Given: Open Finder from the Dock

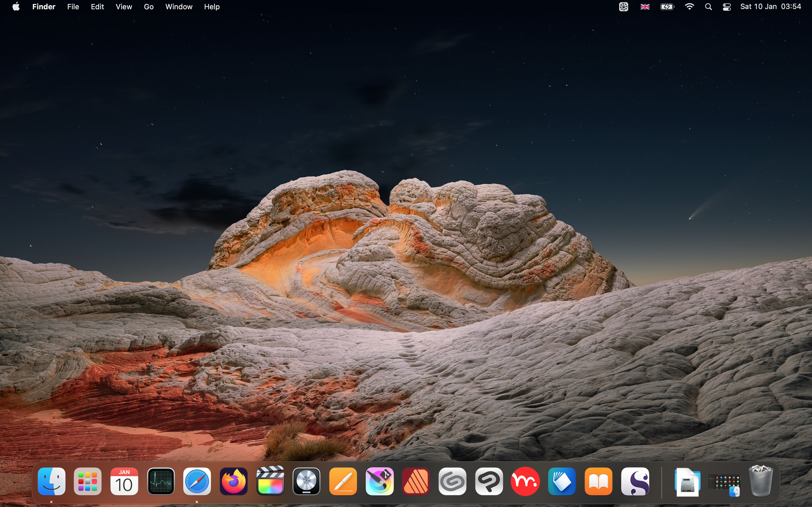Looking at the screenshot, I should (51, 481).
